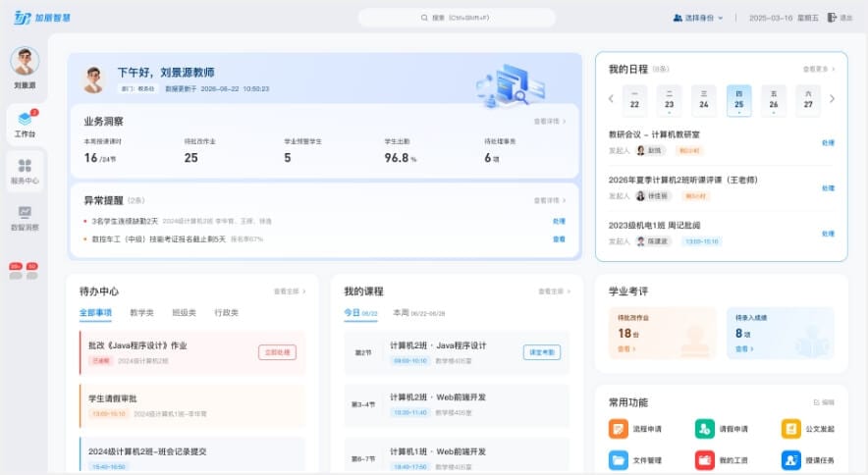Open the 选择身份 identity dropdown
This screenshot has width=868, height=475.
[x=698, y=18]
